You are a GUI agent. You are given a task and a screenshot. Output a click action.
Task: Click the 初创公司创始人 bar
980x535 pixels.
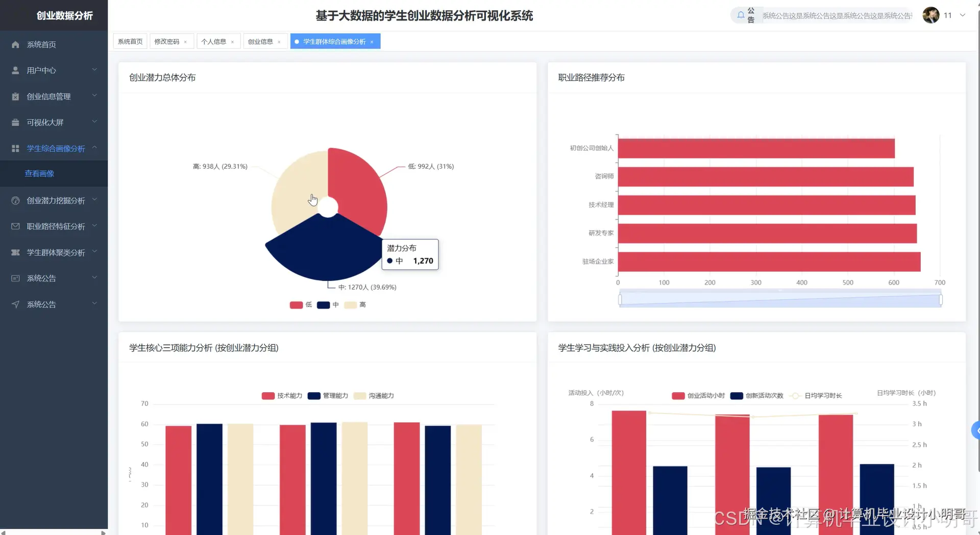point(756,148)
